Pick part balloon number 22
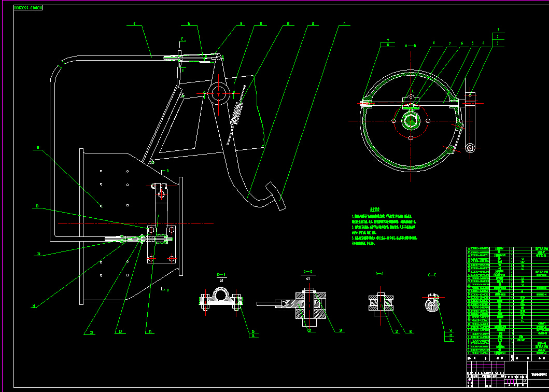 [92, 333]
